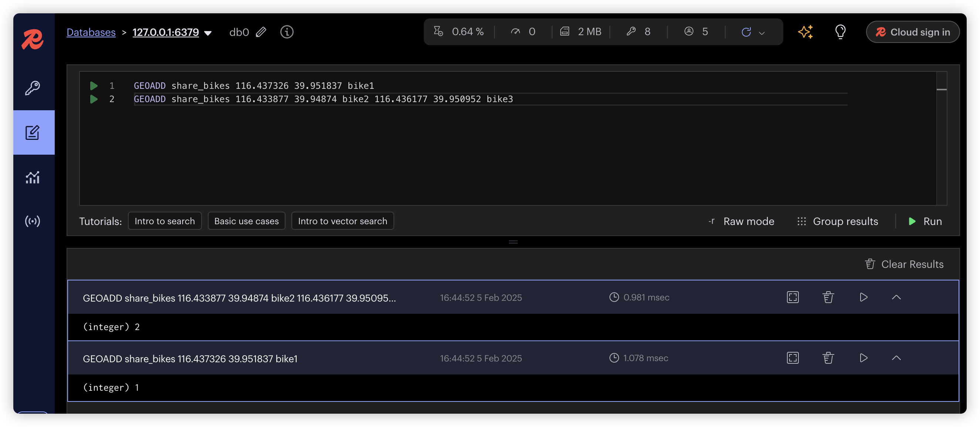The width and height of the screenshot is (980, 427).
Task: Click the Databases breadcrumb link
Action: click(91, 32)
